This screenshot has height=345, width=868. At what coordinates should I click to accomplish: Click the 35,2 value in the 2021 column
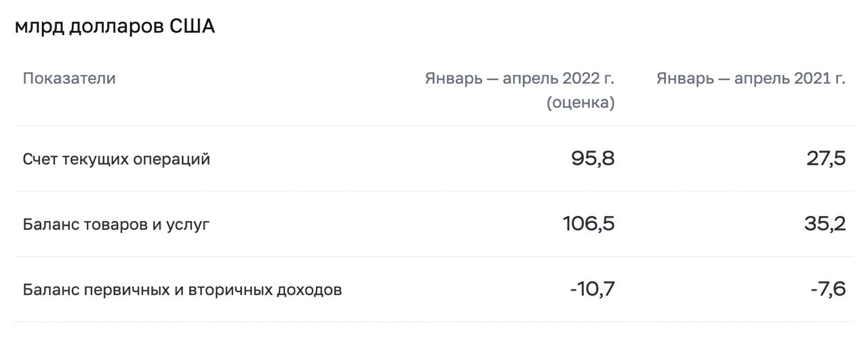(825, 224)
